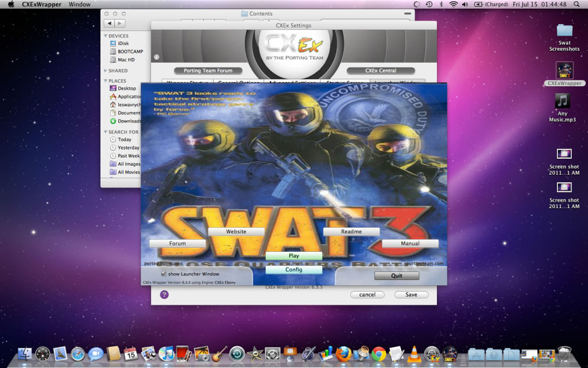Open the Window menu

[x=79, y=5]
